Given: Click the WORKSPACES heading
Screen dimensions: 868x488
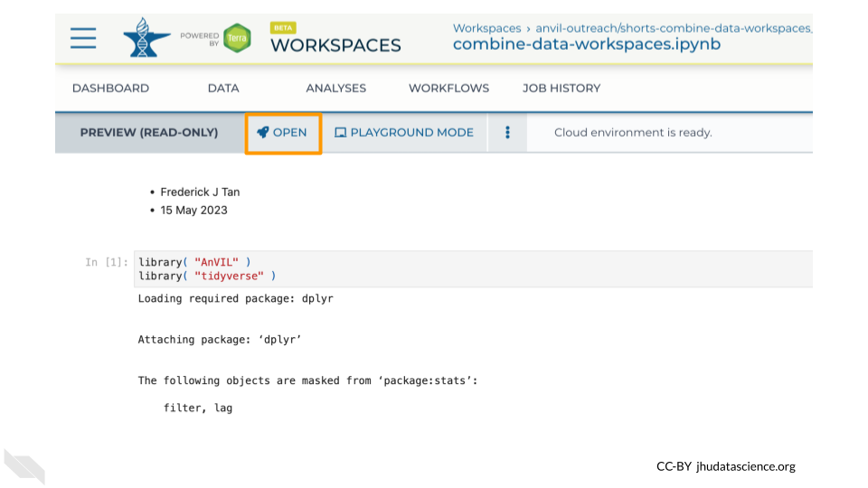Looking at the screenshot, I should [x=335, y=45].
